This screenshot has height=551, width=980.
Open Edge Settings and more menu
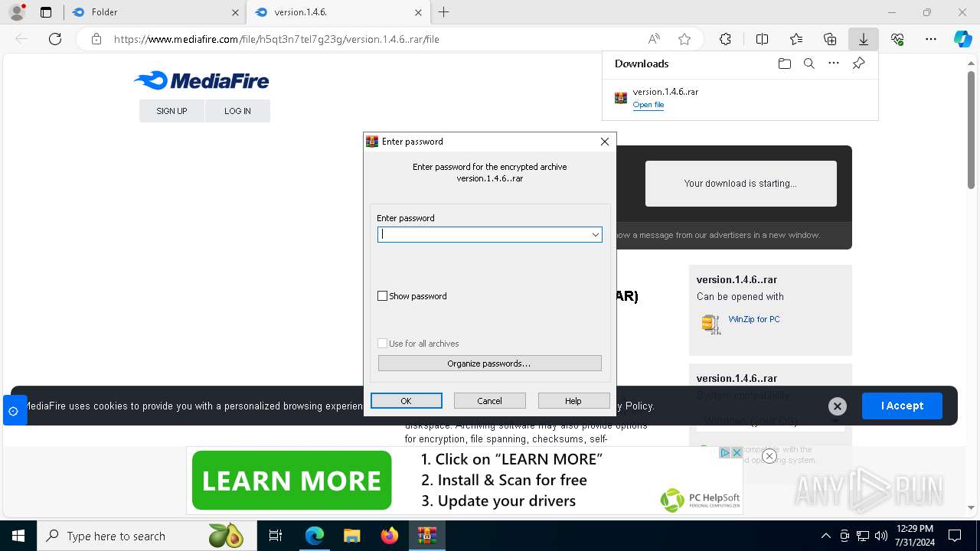[931, 39]
